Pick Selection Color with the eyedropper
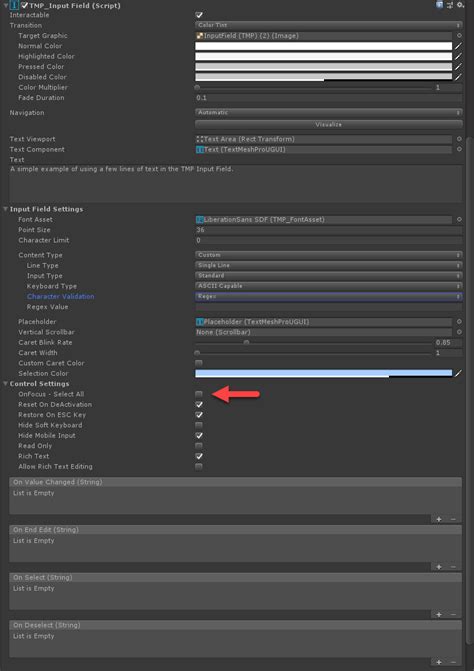Screen dimensions: 474x671 [x=458, y=373]
